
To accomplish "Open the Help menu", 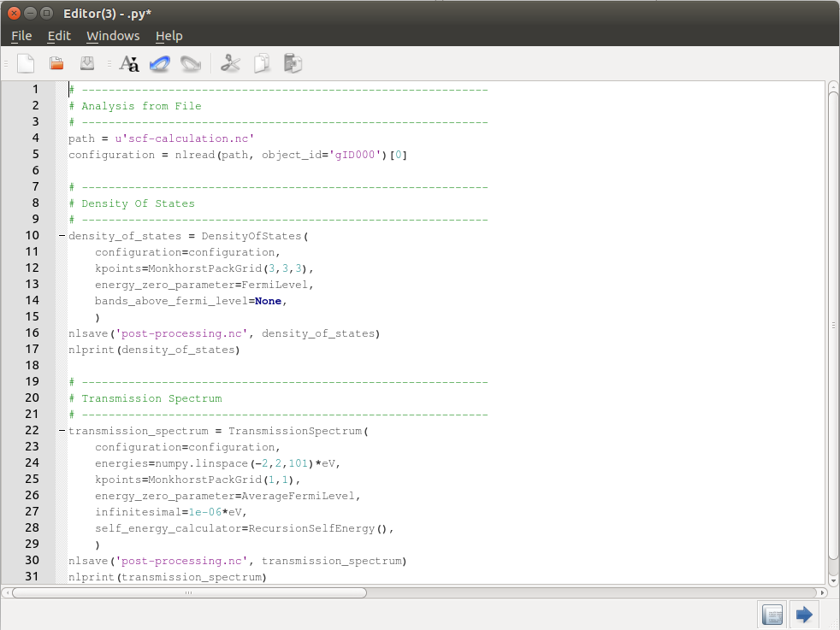I will (169, 36).
